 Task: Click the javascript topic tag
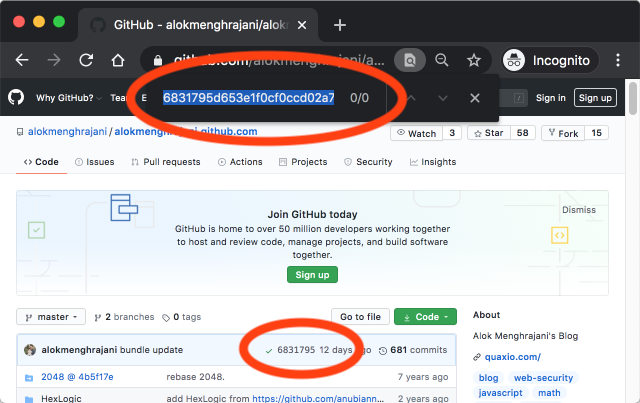pyautogui.click(x=500, y=393)
